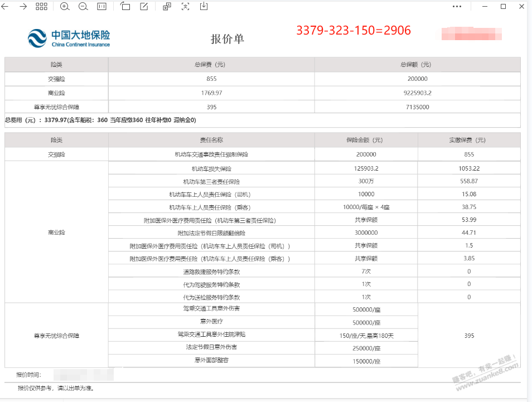Viewport: 532px width, 402px height.
Task: Click 意外医疗 row name
Action: click(x=211, y=321)
